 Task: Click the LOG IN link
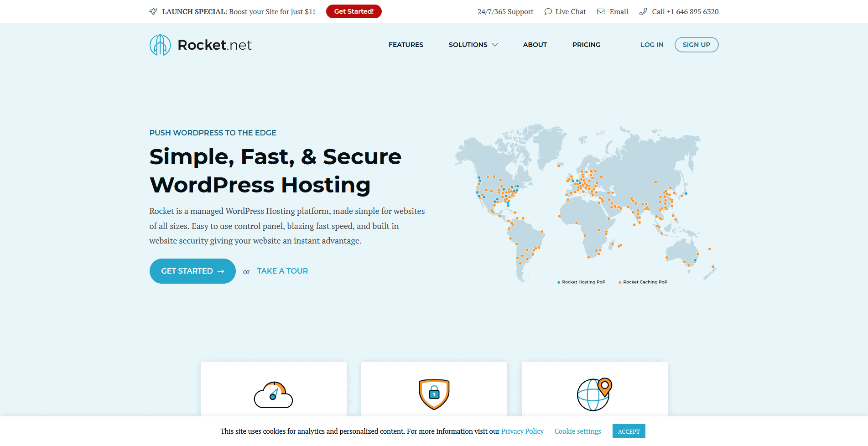click(652, 45)
